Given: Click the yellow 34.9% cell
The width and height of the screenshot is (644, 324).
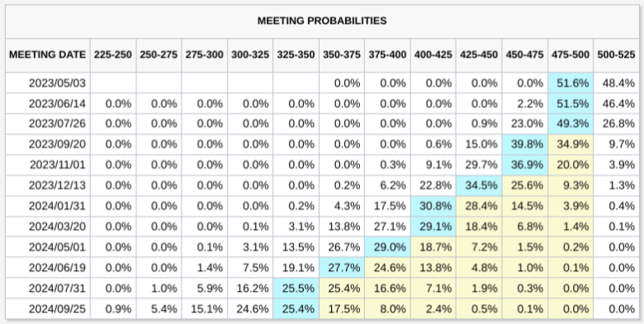Looking at the screenshot, I should 571,145.
